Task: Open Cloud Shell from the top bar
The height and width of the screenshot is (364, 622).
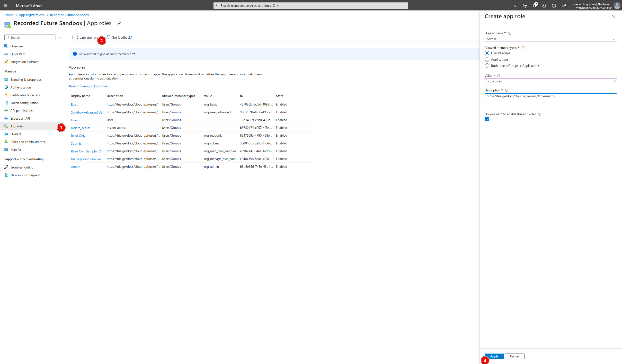Action: click(515, 6)
